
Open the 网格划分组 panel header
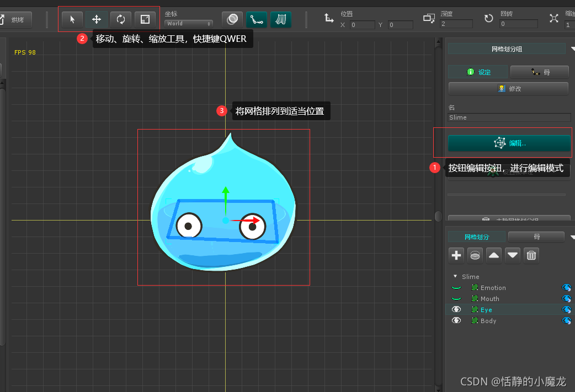pyautogui.click(x=507, y=49)
